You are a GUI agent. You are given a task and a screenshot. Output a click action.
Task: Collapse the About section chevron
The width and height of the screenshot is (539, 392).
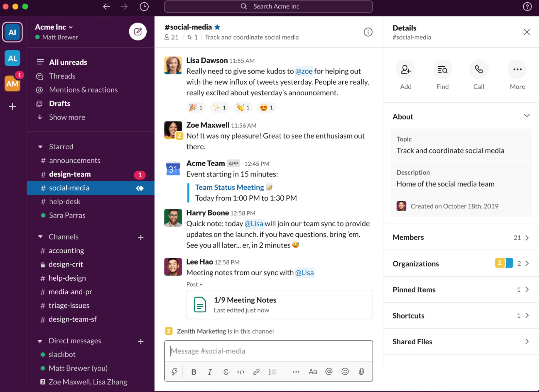click(x=527, y=116)
